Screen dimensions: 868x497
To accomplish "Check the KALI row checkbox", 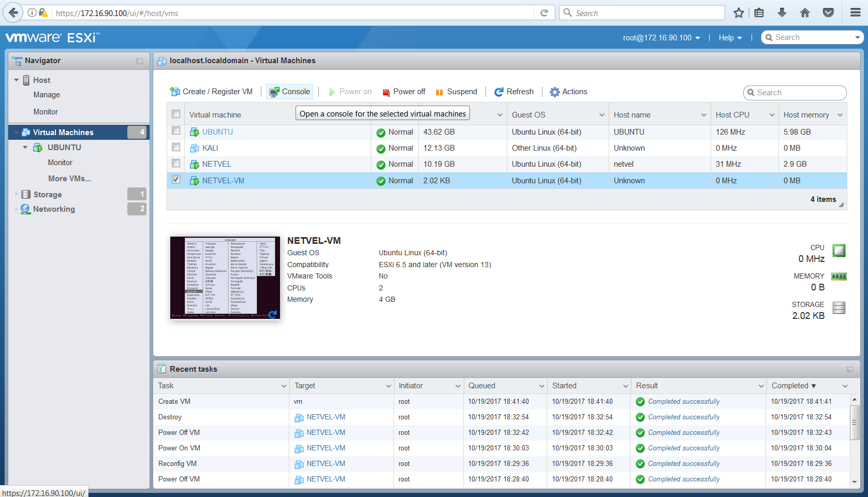I will (x=176, y=147).
